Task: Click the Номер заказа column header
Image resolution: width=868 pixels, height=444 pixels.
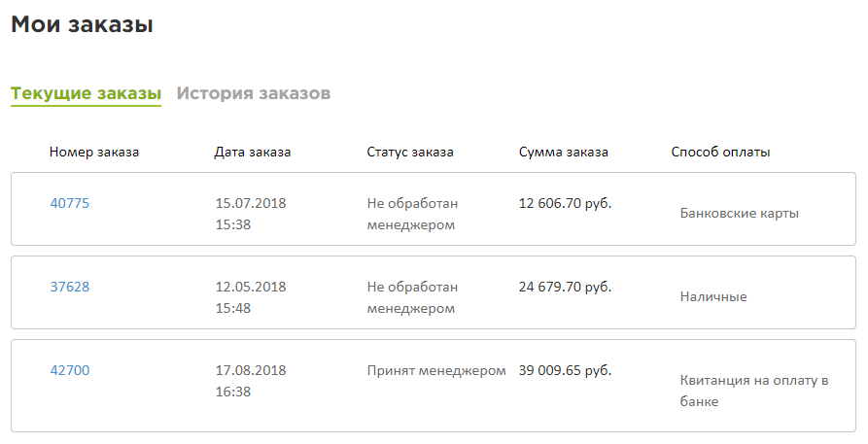Action: [x=94, y=153]
